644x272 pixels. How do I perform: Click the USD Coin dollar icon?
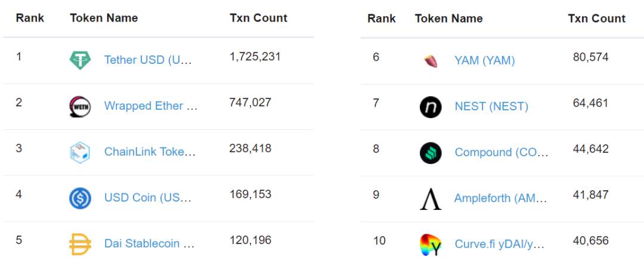pos(80,197)
